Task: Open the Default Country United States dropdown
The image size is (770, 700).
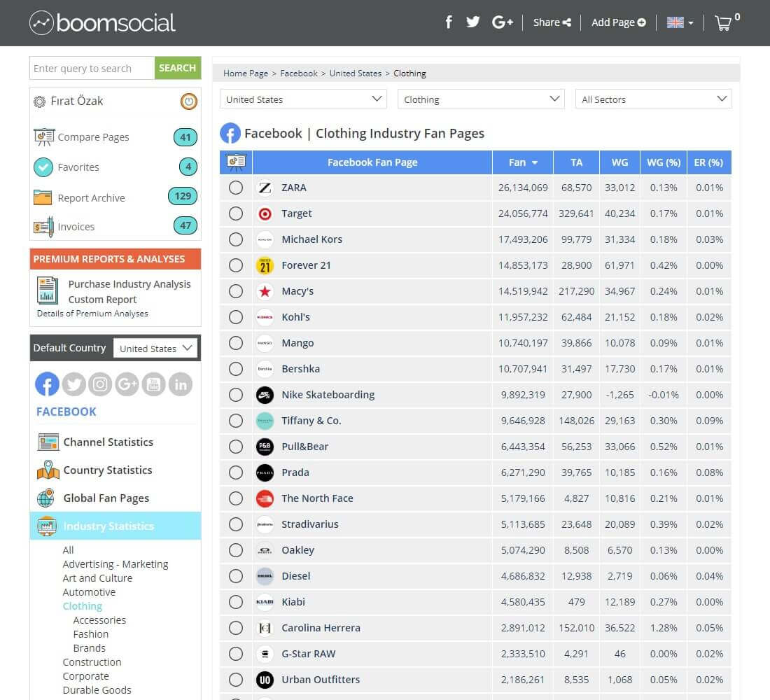Action: [155, 349]
